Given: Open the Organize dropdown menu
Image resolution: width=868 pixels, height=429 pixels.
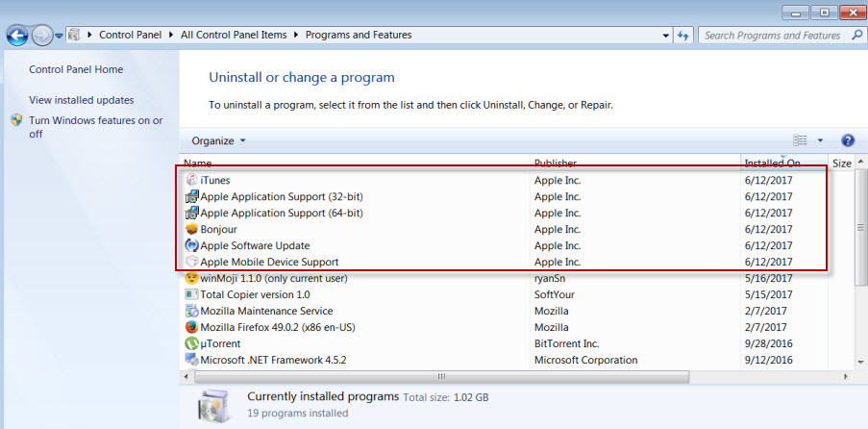Looking at the screenshot, I should 218,140.
